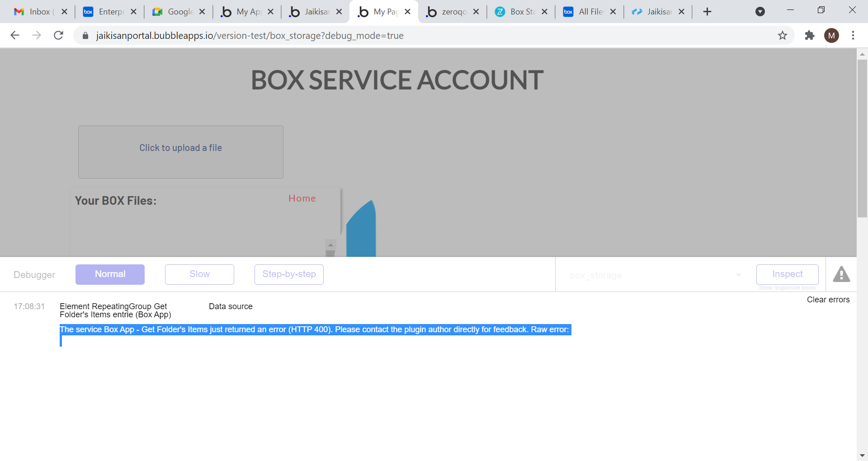Enable Step-by-step debugging
Screen dimensions: 868x461
pos(289,274)
